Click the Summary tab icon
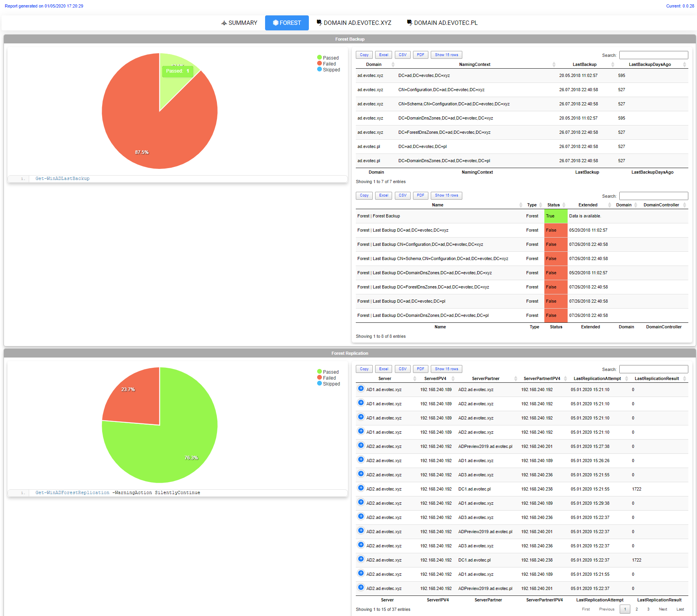 pos(224,23)
